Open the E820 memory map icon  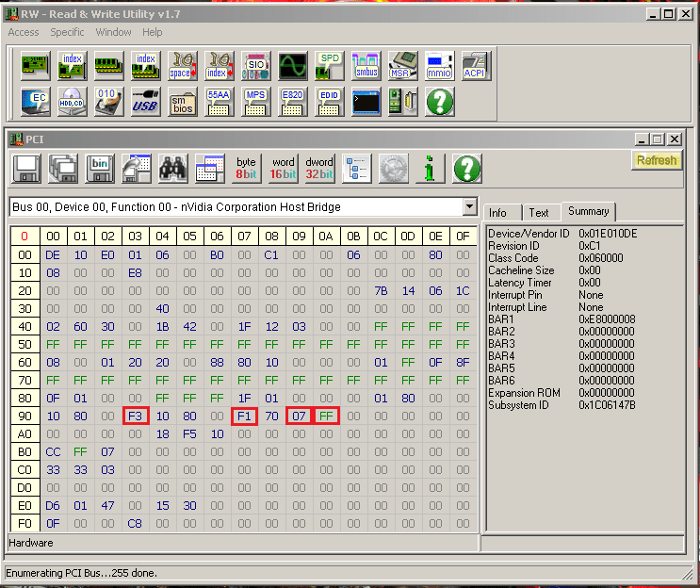pos(292,101)
